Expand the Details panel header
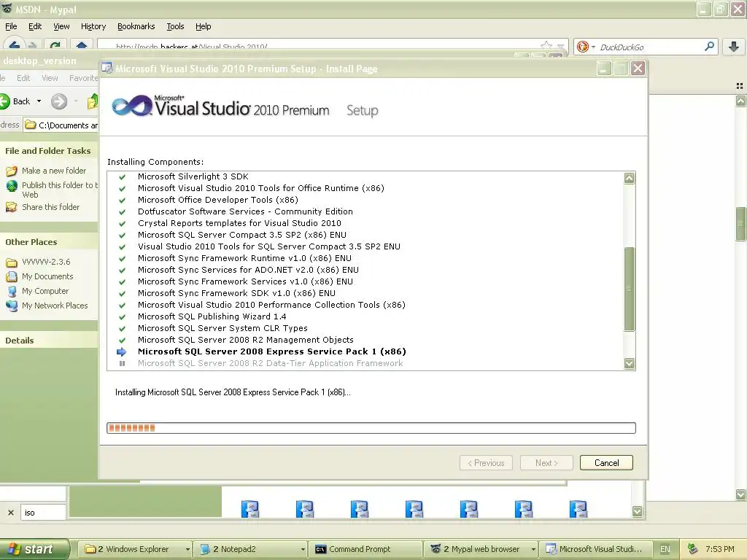This screenshot has width=747, height=560. pos(49,341)
